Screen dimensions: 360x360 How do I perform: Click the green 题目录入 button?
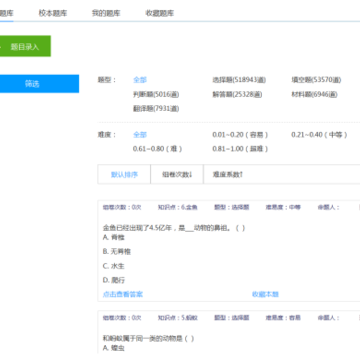(25, 46)
